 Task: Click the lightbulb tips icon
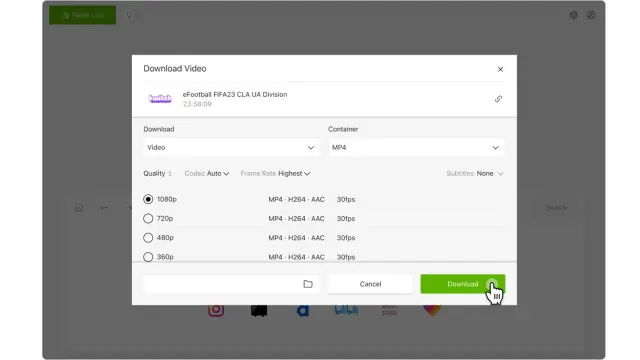[129, 15]
